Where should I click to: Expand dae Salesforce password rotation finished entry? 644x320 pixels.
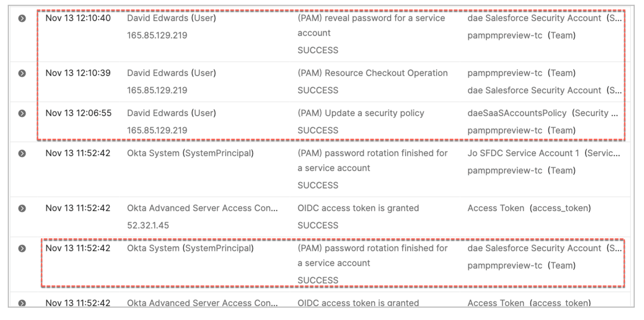22,249
